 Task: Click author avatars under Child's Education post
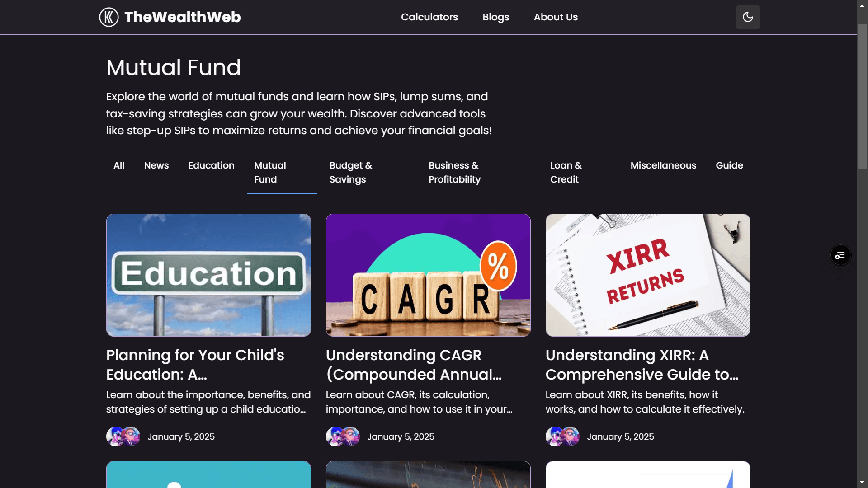123,436
